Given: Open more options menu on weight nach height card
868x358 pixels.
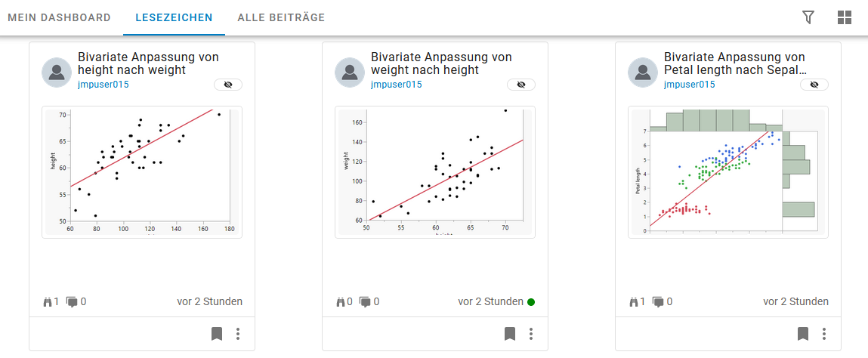Looking at the screenshot, I should click(x=531, y=333).
